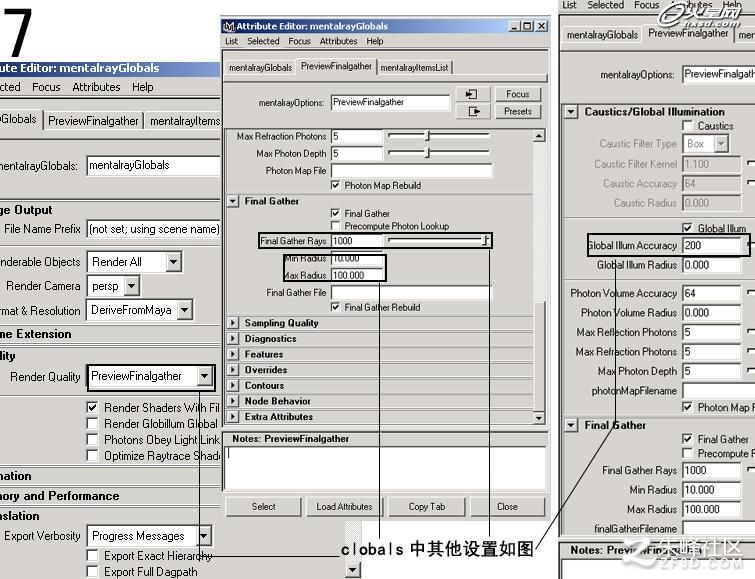Click the Photon Map File field
The height and width of the screenshot is (579, 755).
point(412,171)
